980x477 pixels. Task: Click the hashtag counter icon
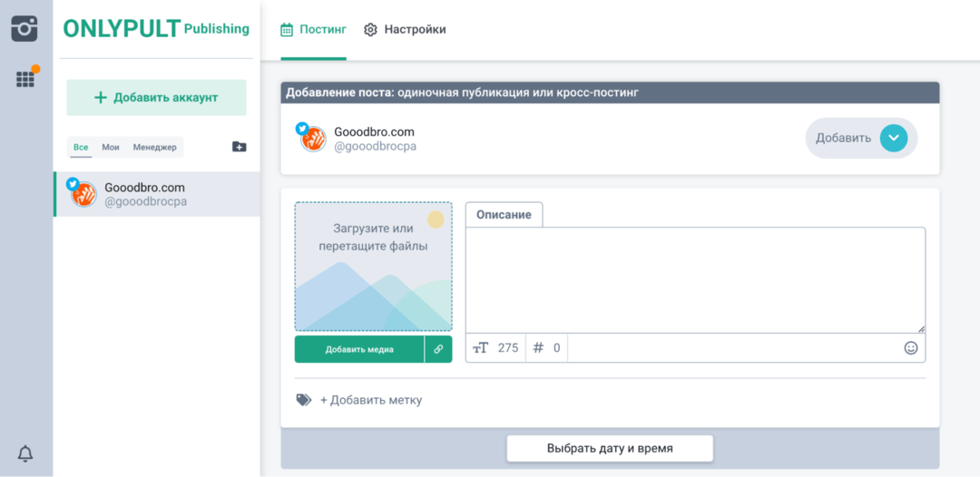tap(538, 347)
